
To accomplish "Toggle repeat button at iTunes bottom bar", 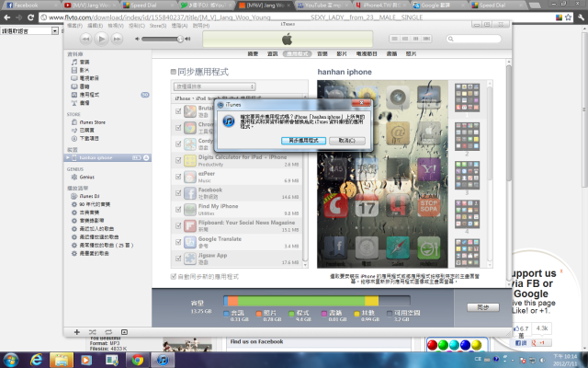I will coord(108,332).
